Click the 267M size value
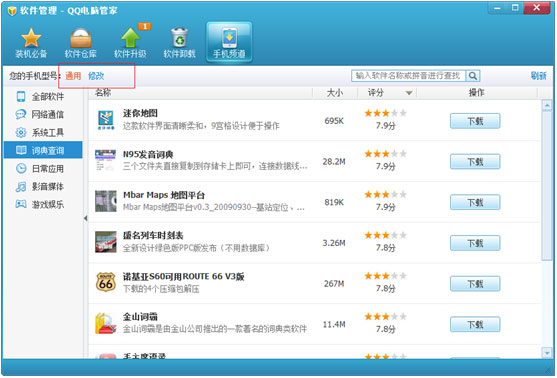 point(334,284)
